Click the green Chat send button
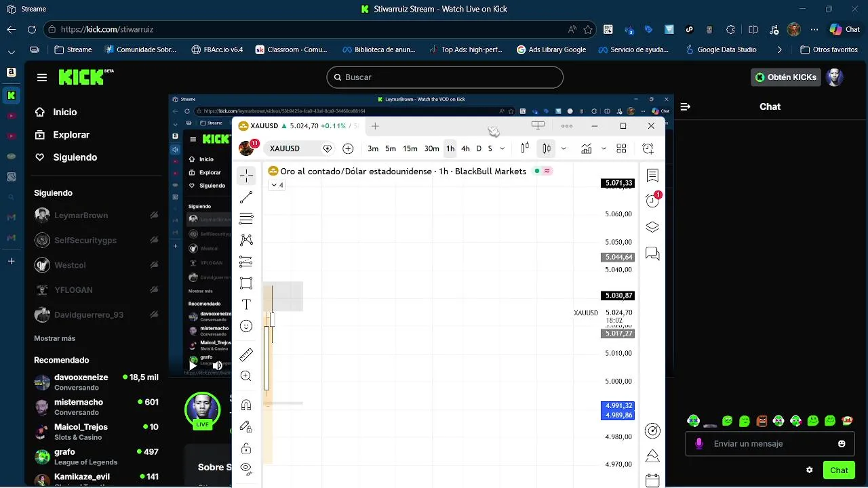 839,470
